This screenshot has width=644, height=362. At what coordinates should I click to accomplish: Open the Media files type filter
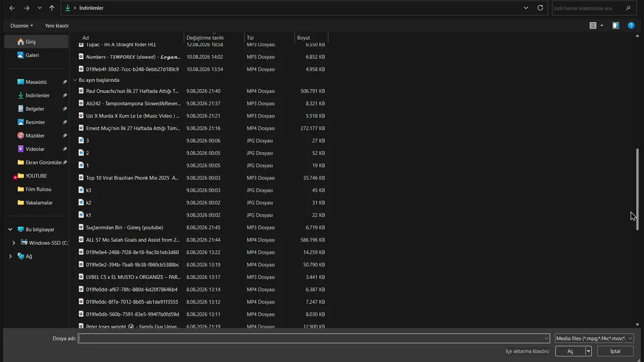click(594, 338)
